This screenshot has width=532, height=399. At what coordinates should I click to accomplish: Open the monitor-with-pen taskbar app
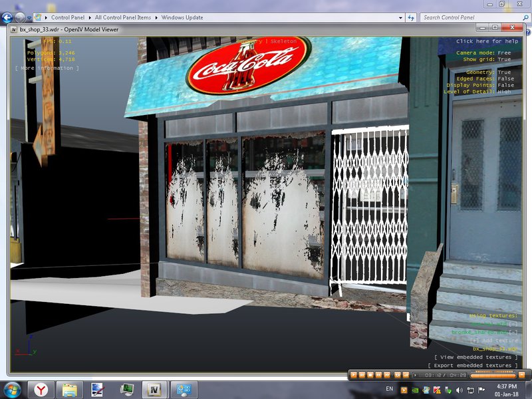(x=98, y=390)
